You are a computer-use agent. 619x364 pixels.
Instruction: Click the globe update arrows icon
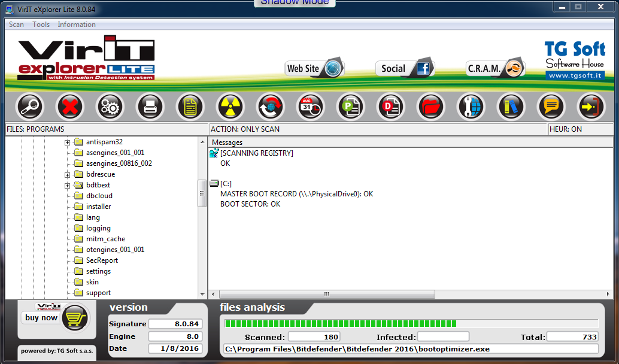271,107
